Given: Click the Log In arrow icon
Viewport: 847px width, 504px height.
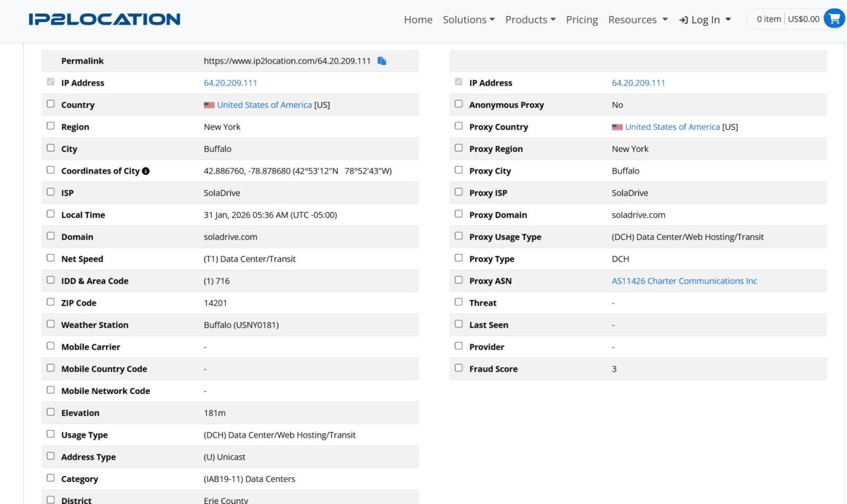Looking at the screenshot, I should 683,20.
